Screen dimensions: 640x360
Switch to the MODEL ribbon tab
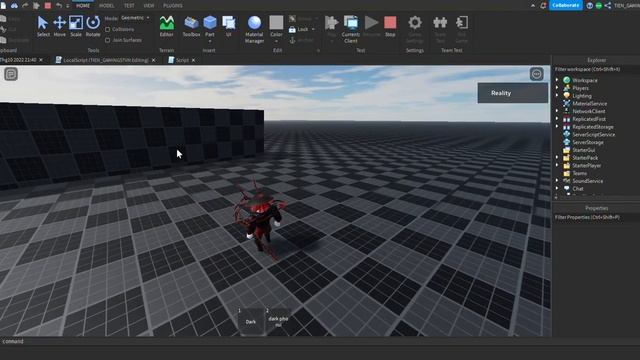(x=107, y=6)
